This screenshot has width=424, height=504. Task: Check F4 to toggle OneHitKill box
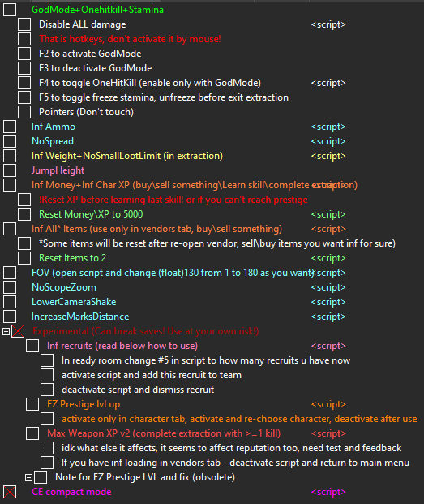click(x=24, y=83)
